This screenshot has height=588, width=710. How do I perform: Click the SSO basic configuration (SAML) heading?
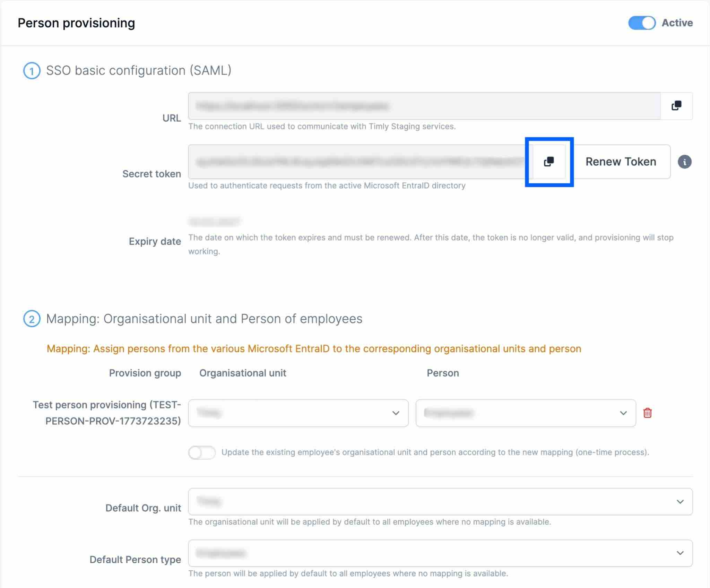(x=139, y=71)
